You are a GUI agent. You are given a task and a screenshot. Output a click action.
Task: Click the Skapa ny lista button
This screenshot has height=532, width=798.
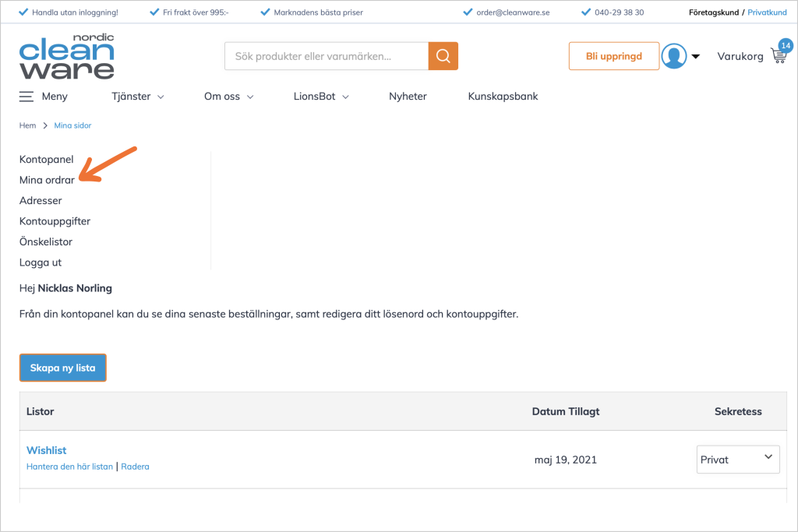coord(62,368)
